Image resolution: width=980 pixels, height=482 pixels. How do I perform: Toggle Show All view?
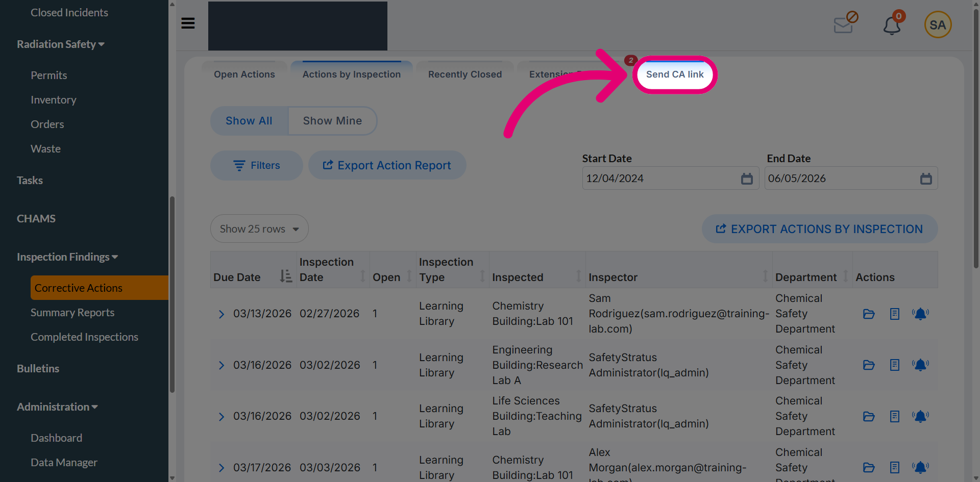click(x=249, y=121)
